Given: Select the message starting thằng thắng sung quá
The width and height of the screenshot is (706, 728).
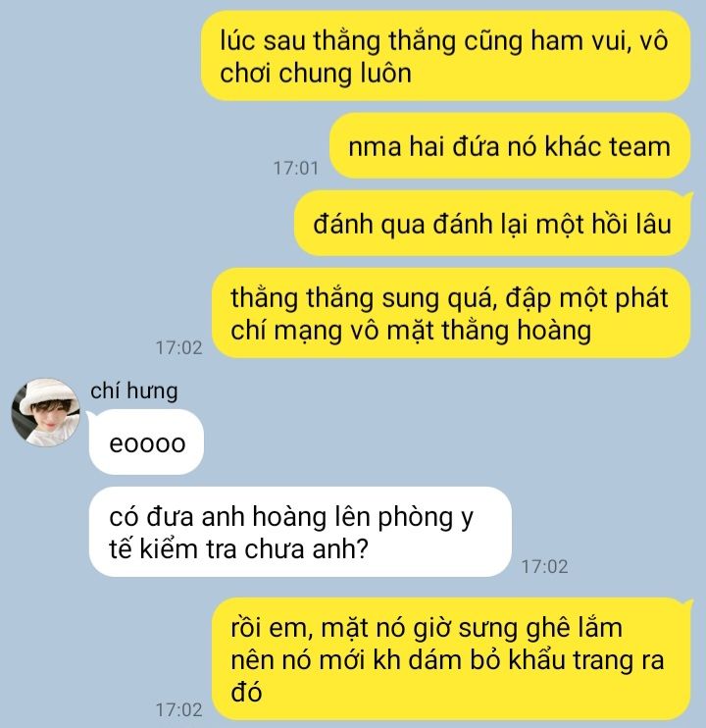Looking at the screenshot, I should (x=451, y=313).
